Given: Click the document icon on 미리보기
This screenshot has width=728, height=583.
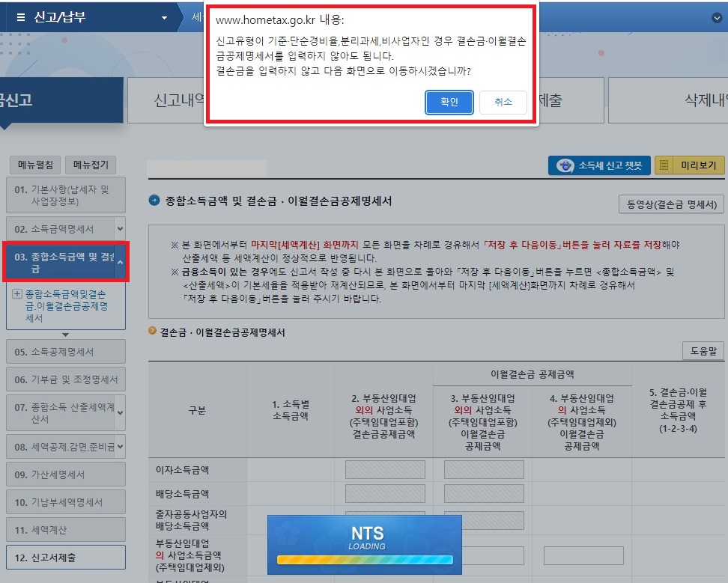Looking at the screenshot, I should (664, 165).
